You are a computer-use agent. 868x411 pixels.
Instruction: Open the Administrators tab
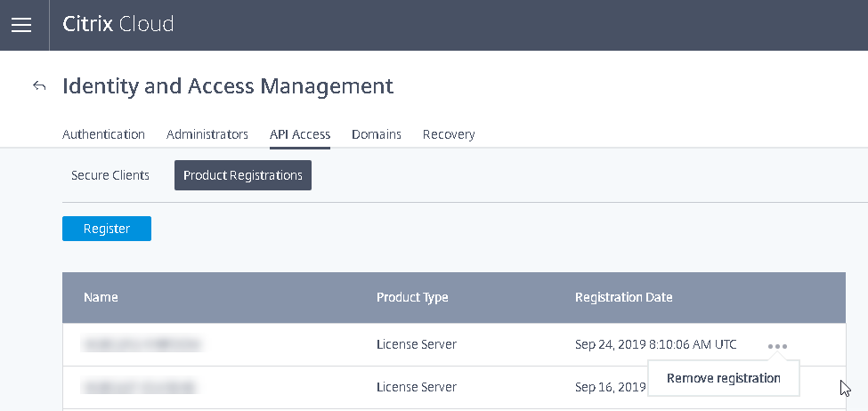(x=207, y=134)
